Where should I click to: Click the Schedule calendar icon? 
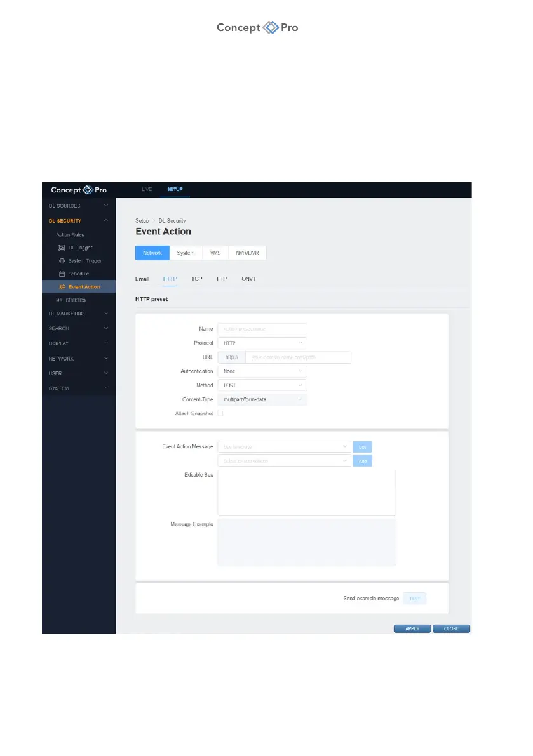[x=62, y=274]
